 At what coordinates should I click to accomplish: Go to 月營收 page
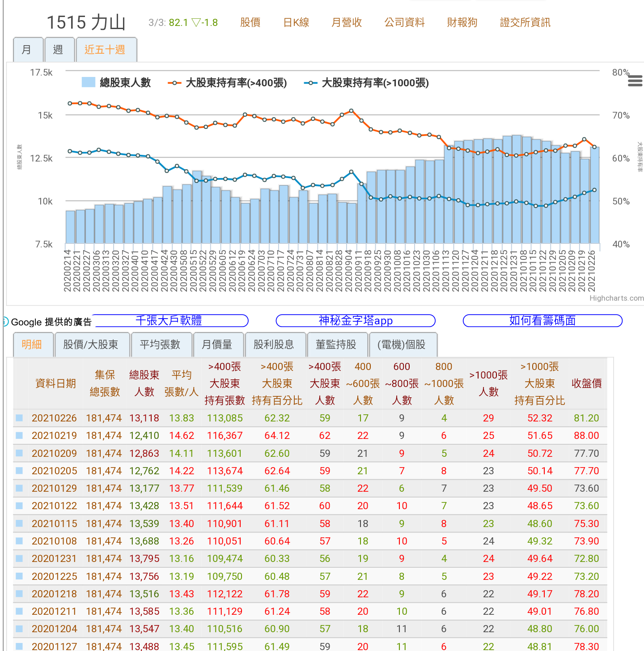tap(347, 22)
